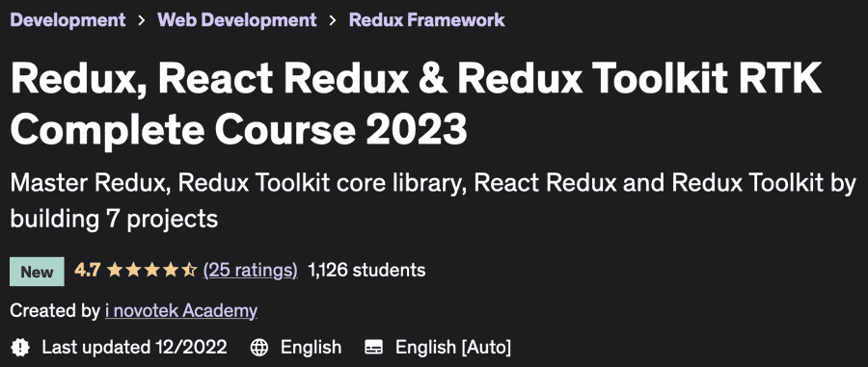The image size is (868, 367).
Task: Open i novotek Academy instructor link
Action: click(x=181, y=311)
